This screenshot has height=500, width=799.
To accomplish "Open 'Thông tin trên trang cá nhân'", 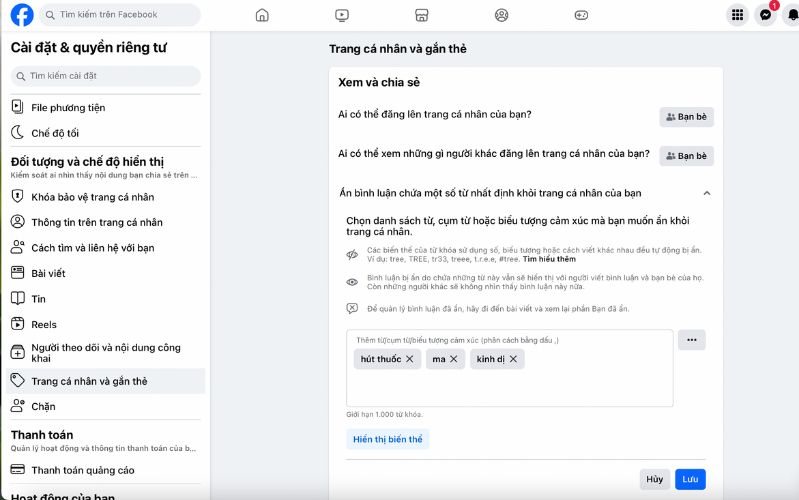I will 105,222.
